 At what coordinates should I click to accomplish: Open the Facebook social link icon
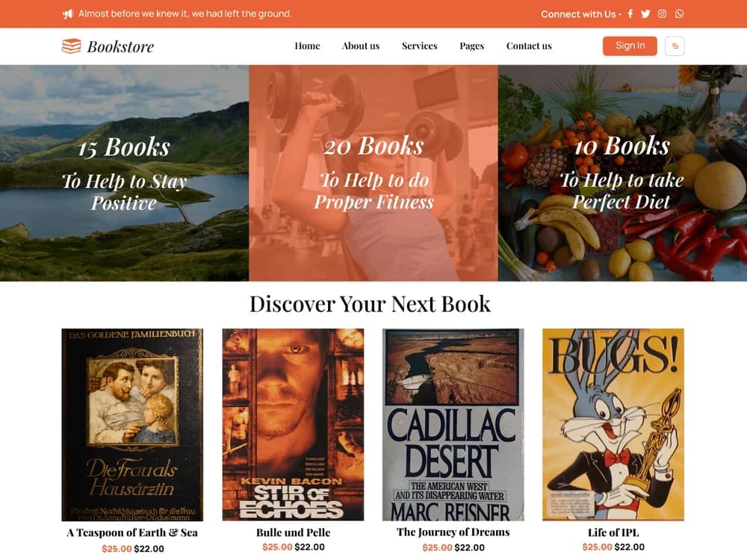pyautogui.click(x=630, y=13)
